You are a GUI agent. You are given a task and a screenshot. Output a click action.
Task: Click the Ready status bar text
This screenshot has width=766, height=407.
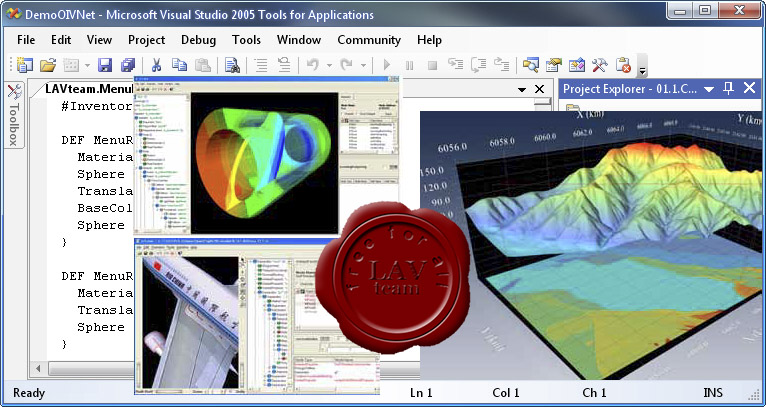point(29,393)
